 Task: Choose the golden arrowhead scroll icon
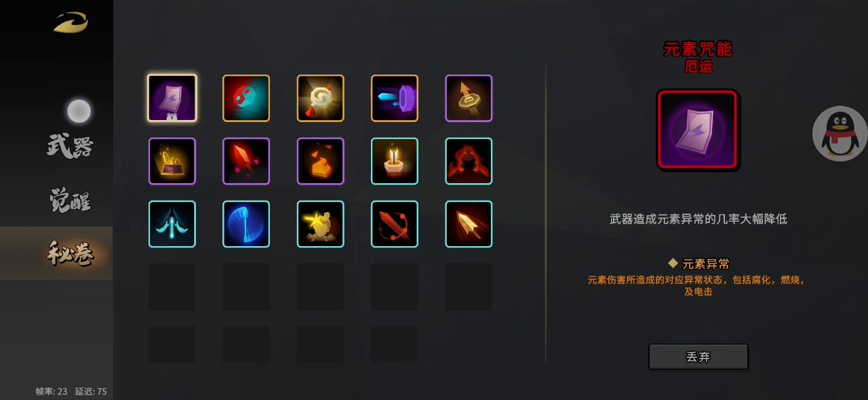pos(469,224)
